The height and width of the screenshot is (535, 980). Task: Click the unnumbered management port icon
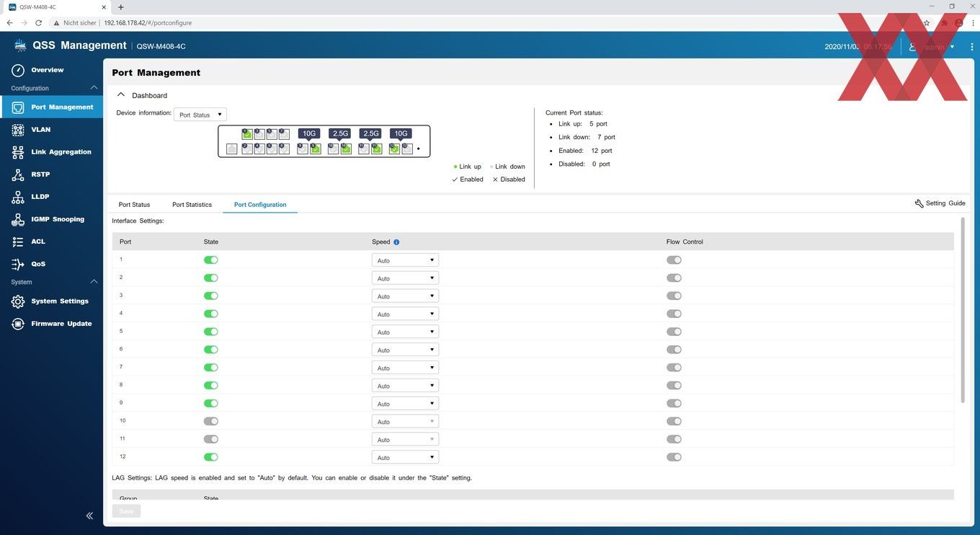coord(232,149)
